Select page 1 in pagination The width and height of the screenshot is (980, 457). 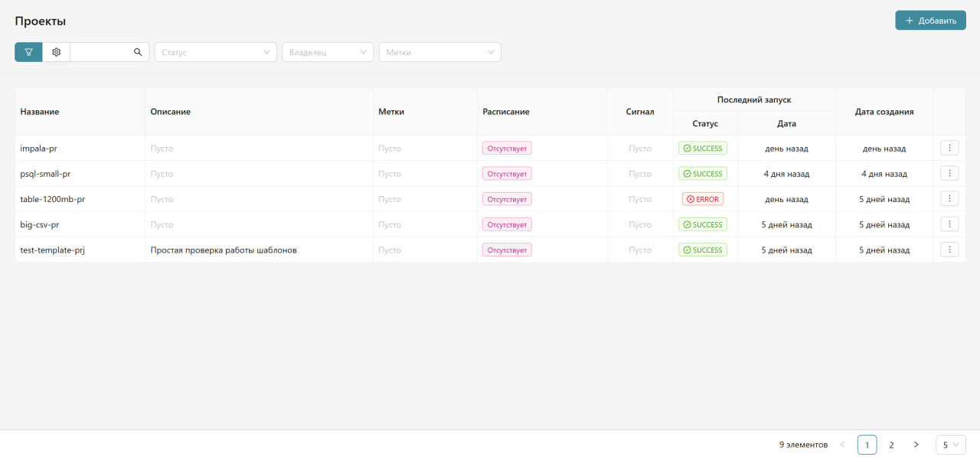click(867, 445)
